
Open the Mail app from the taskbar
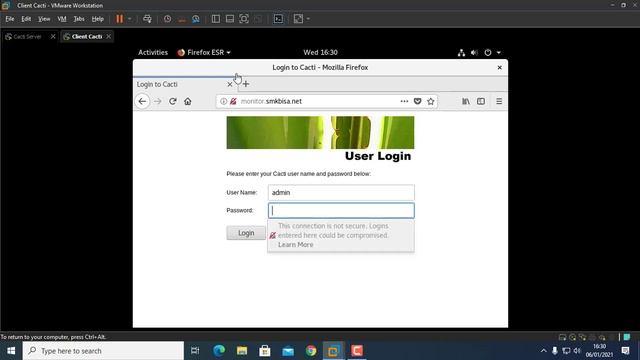(288, 351)
